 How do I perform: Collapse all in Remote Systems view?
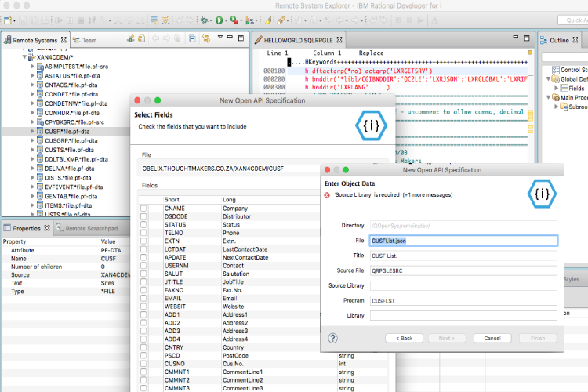[x=192, y=38]
